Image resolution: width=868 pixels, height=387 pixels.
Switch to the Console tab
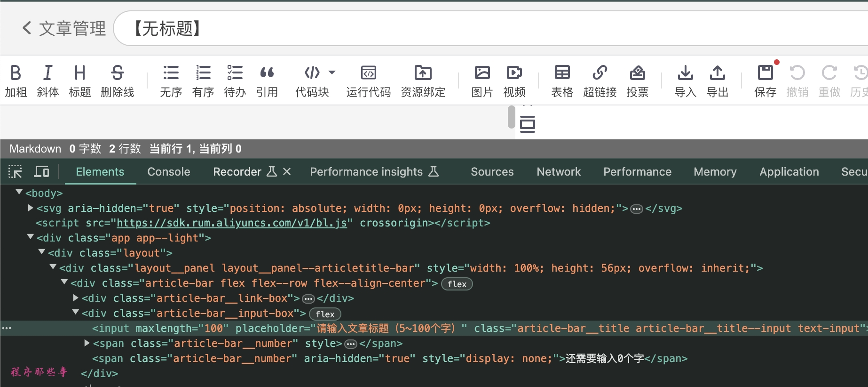pos(168,172)
